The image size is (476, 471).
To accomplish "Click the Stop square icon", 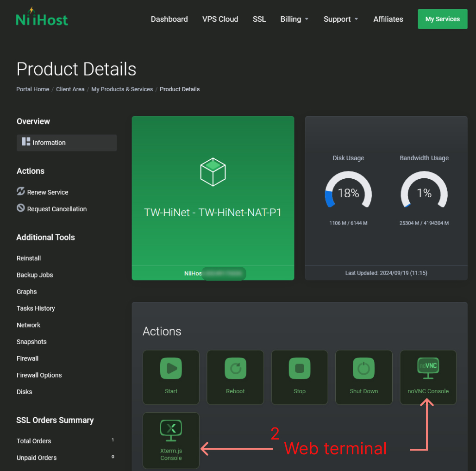I will point(299,368).
